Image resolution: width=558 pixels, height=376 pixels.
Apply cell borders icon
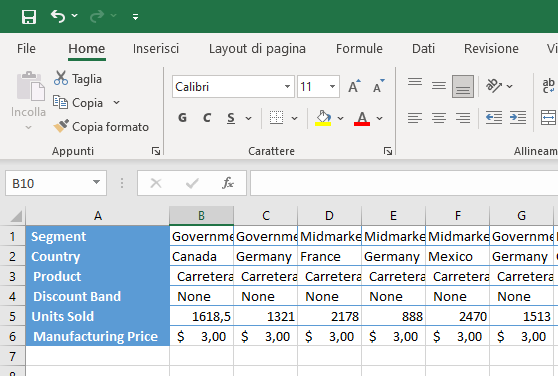coord(277,118)
